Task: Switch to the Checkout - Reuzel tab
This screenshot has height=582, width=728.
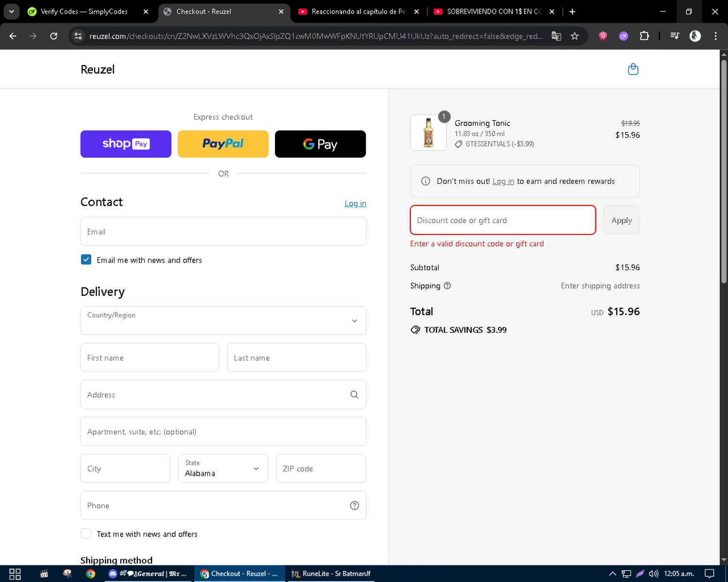Action: [203, 12]
